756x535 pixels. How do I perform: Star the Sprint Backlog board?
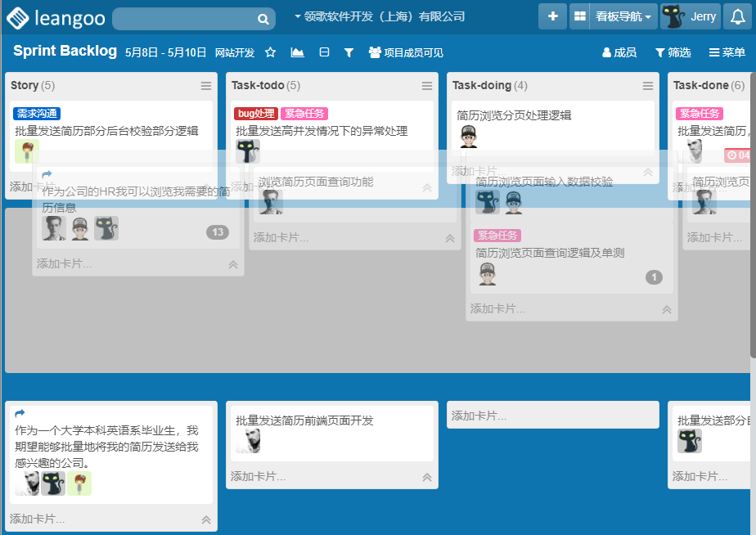[271, 52]
